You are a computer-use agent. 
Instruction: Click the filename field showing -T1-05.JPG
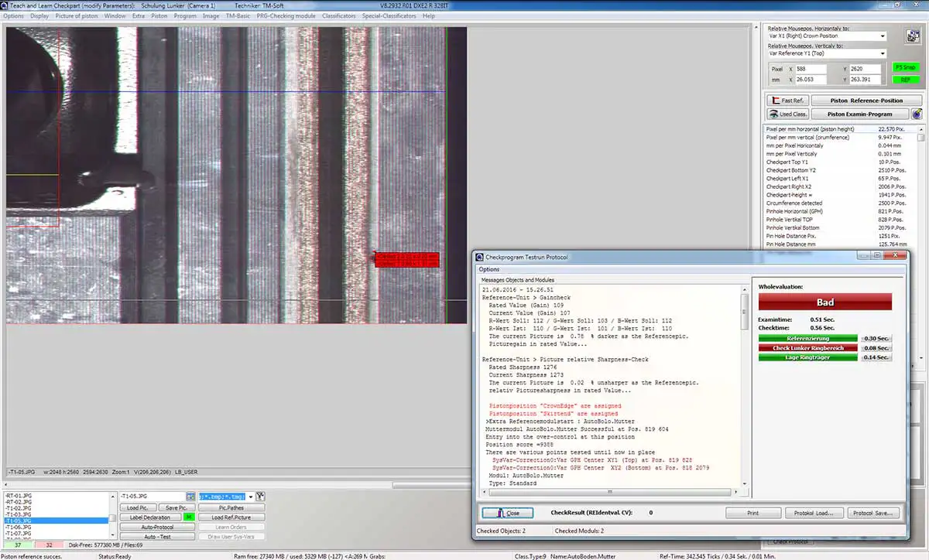153,497
